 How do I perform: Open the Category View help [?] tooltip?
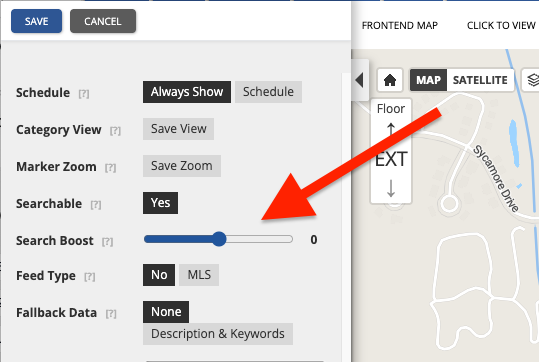point(115,131)
